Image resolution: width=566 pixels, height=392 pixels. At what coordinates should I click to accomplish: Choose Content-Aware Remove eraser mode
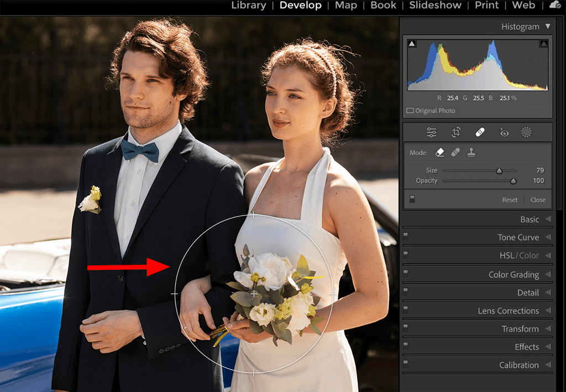pos(439,153)
